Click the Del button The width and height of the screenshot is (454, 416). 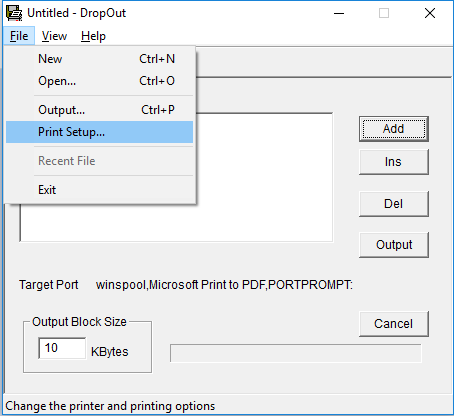(394, 204)
